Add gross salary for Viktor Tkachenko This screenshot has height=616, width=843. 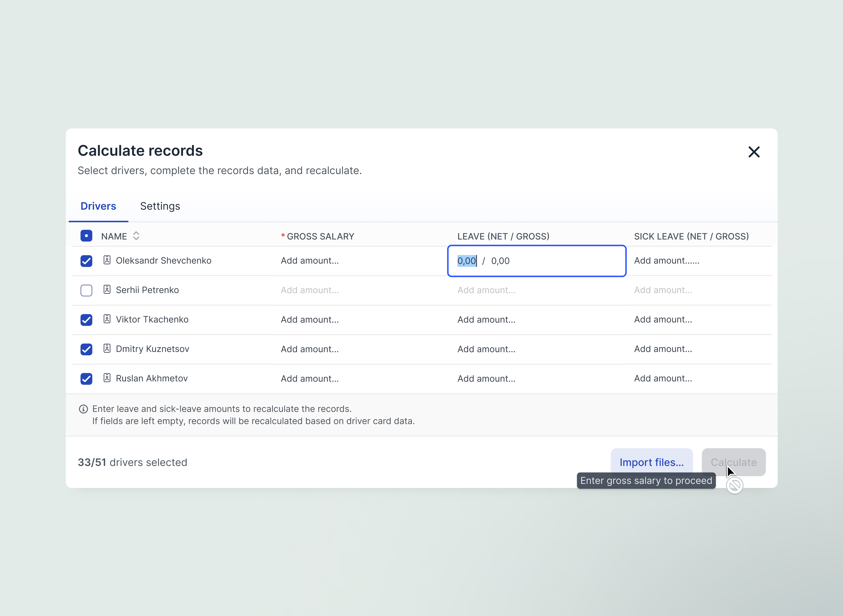point(310,319)
